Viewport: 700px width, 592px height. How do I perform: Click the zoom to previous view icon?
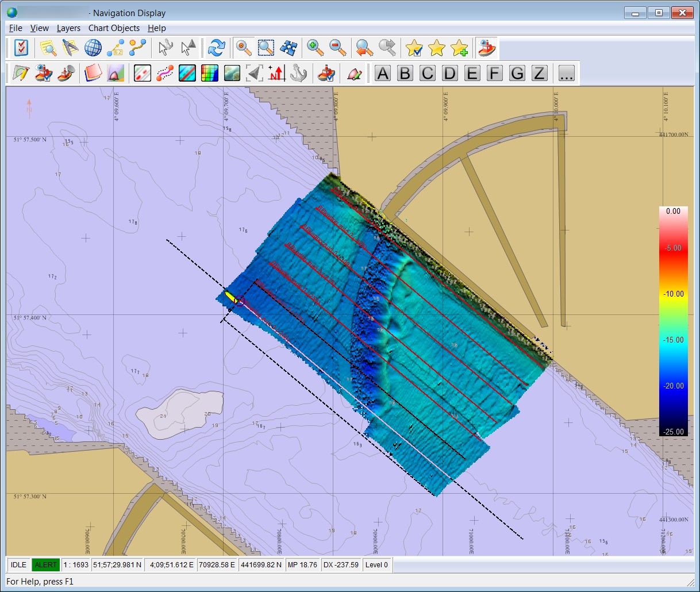[x=364, y=48]
